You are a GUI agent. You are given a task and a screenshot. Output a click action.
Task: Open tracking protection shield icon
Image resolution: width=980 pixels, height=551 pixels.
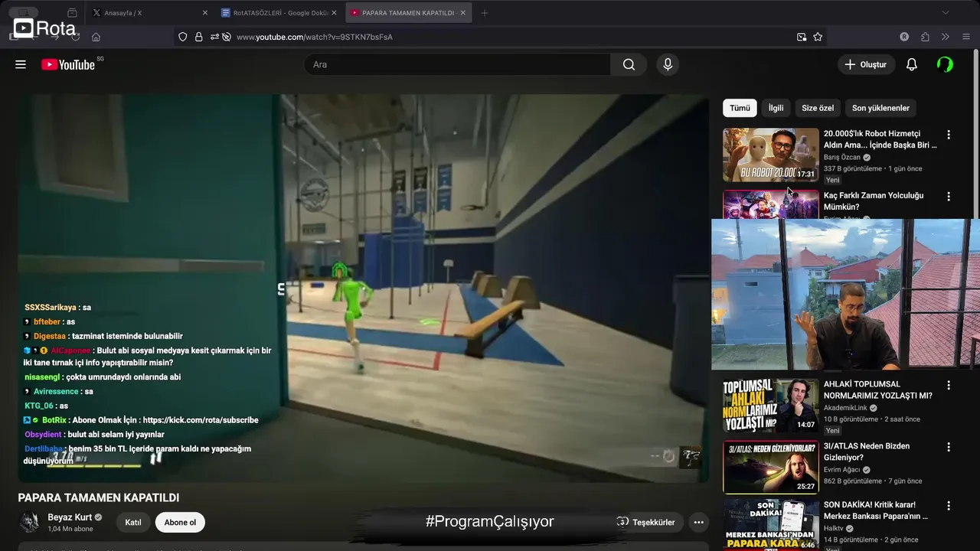point(182,37)
